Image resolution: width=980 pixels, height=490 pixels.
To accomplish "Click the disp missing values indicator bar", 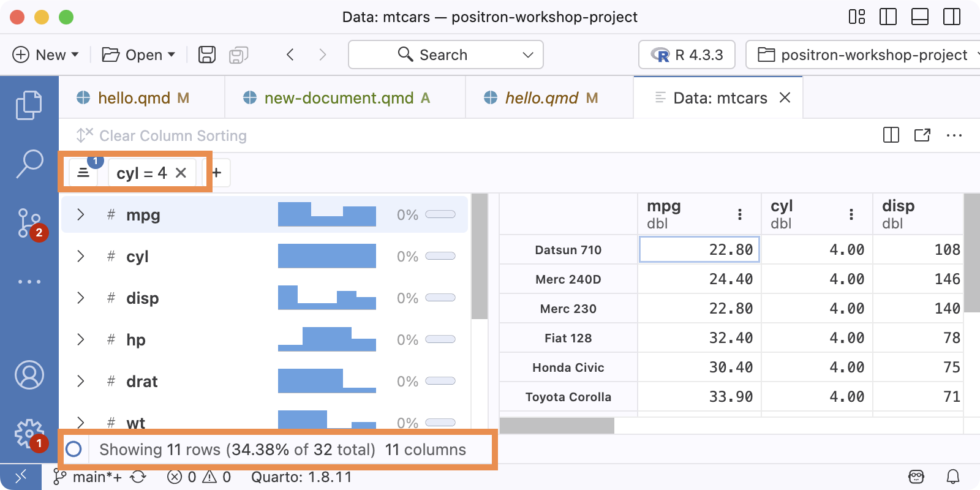I will 440,298.
